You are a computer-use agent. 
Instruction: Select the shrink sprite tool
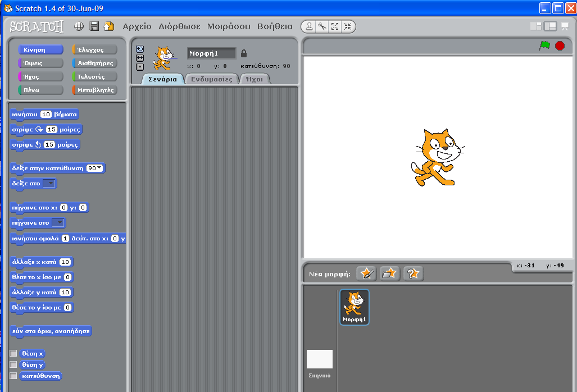click(x=348, y=26)
